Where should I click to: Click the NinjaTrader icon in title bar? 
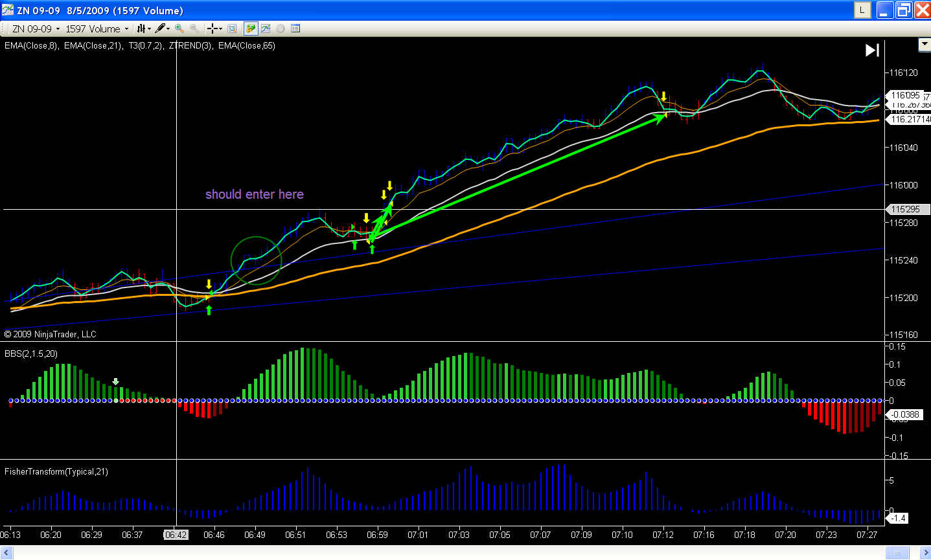pos(8,10)
